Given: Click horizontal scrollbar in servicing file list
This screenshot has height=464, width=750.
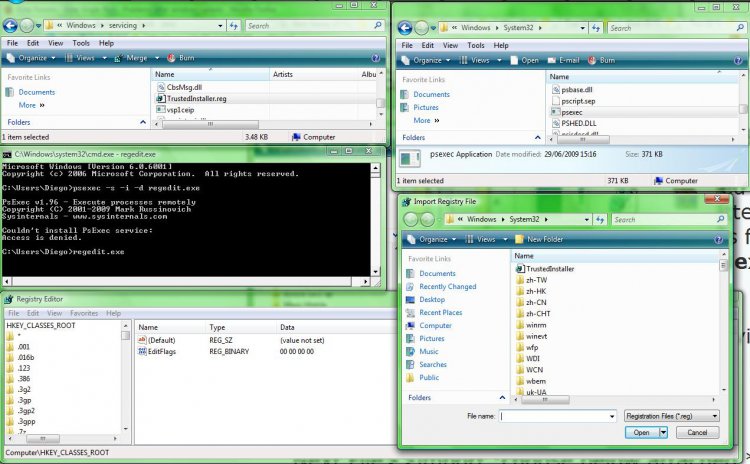Looking at the screenshot, I should coord(210,124).
